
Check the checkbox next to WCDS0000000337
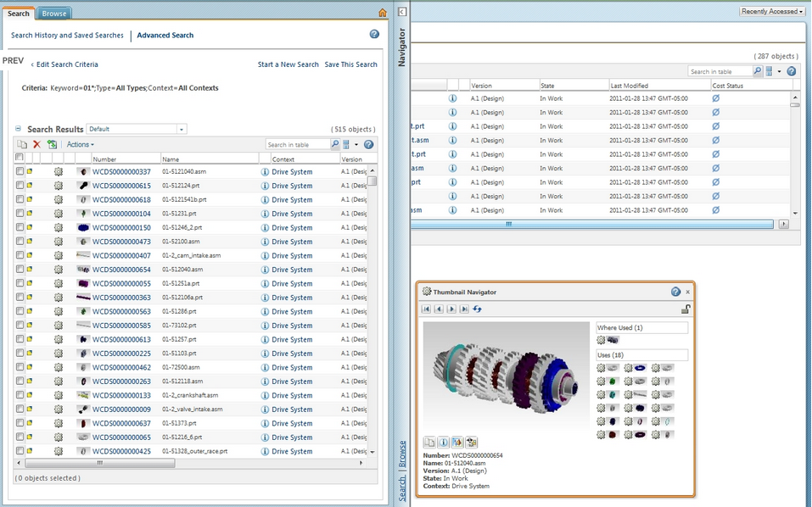20,171
